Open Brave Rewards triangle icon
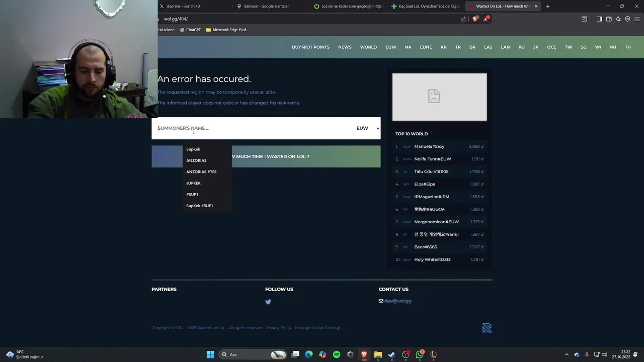This screenshot has width=644, height=362. pyautogui.click(x=486, y=19)
